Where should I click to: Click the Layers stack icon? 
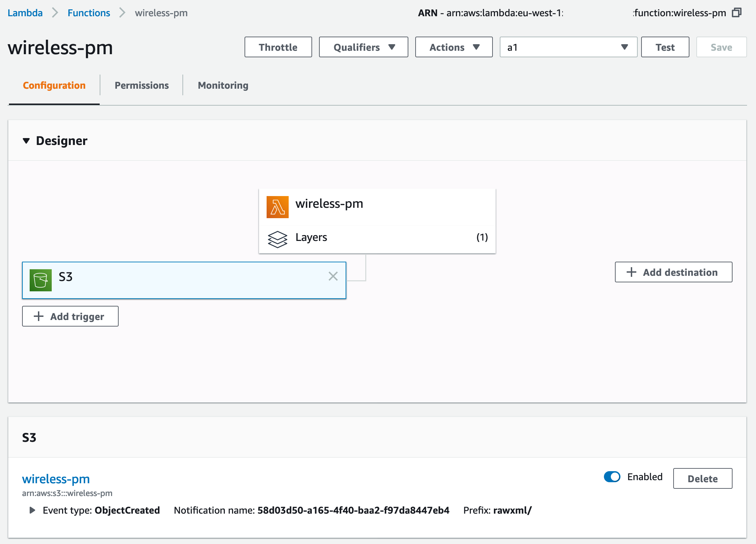click(277, 239)
